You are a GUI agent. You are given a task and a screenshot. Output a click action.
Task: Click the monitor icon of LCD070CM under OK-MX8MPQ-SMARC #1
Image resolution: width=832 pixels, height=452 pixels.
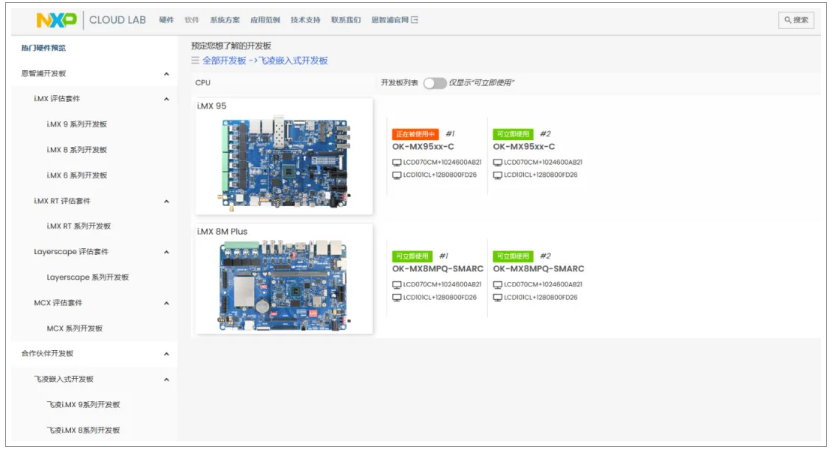click(396, 285)
